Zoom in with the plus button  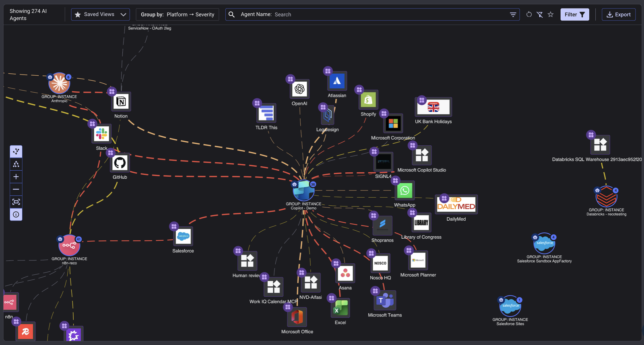point(16,177)
